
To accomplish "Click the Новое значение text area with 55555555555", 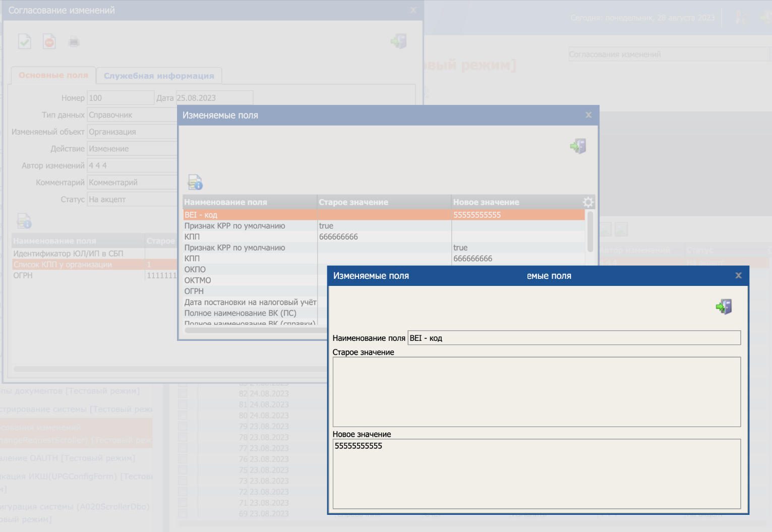I will (x=537, y=474).
